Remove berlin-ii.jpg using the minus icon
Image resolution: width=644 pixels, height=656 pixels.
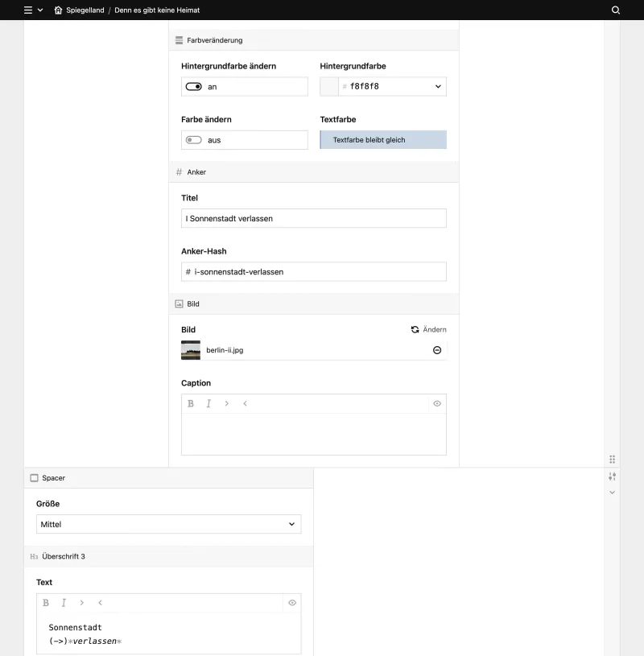(x=436, y=350)
